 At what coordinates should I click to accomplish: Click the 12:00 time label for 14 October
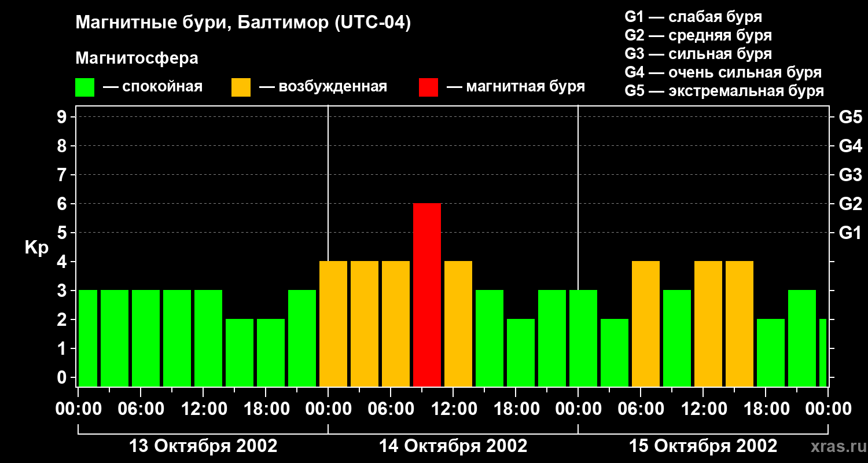(453, 409)
